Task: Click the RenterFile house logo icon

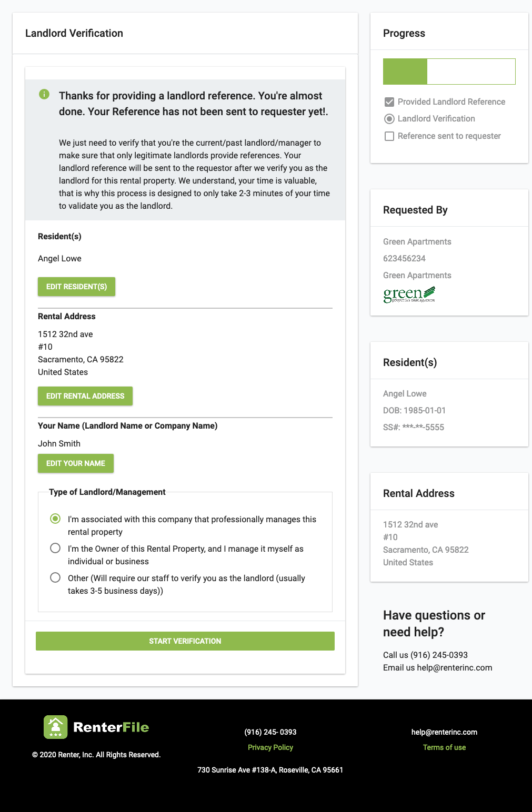Action: pos(56,727)
